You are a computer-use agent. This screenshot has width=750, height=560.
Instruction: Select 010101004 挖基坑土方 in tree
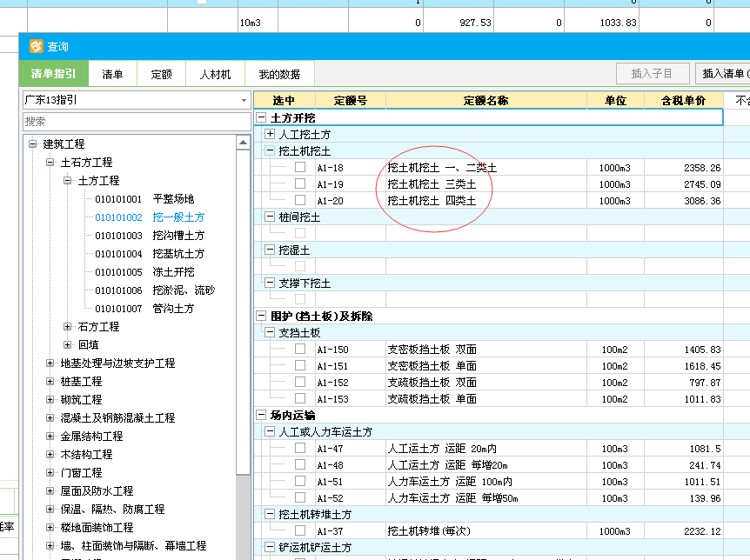(150, 253)
